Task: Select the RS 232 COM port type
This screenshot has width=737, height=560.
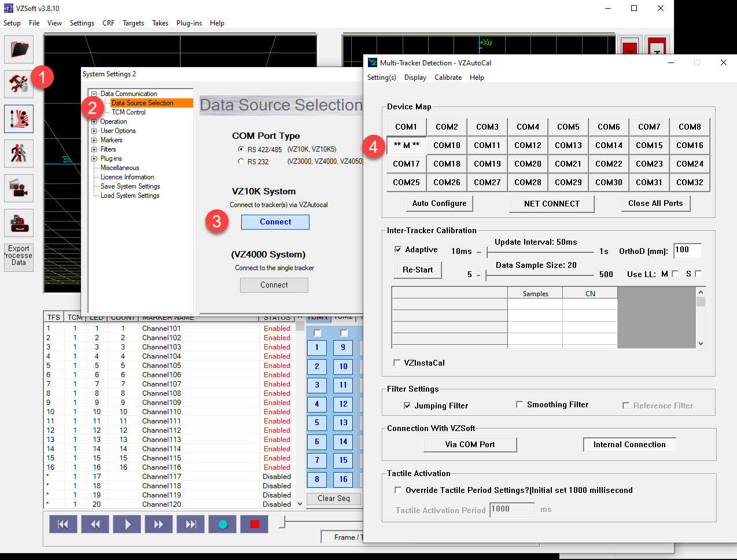Action: [x=241, y=162]
